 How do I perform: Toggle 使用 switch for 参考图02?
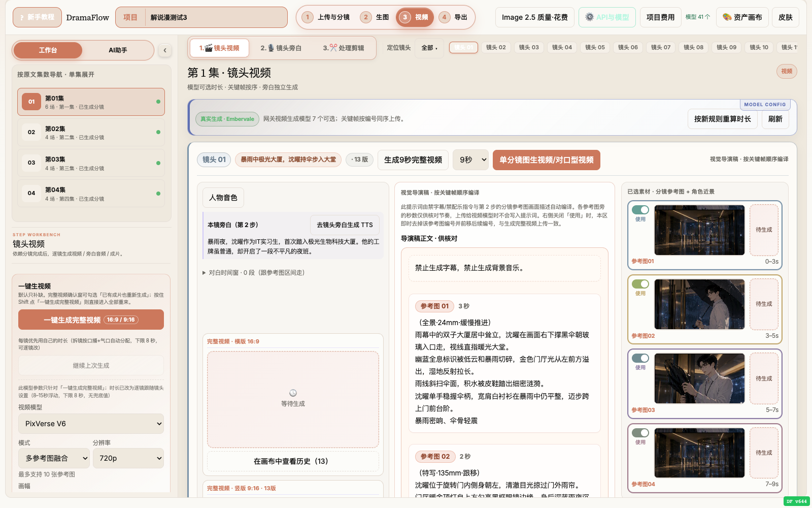(640, 284)
